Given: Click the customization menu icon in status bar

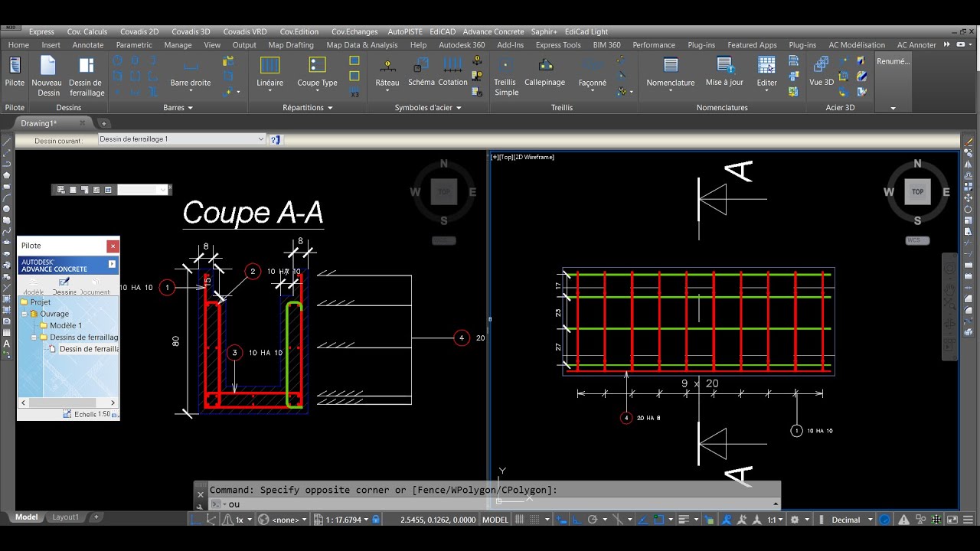Looking at the screenshot, I should click(x=968, y=520).
